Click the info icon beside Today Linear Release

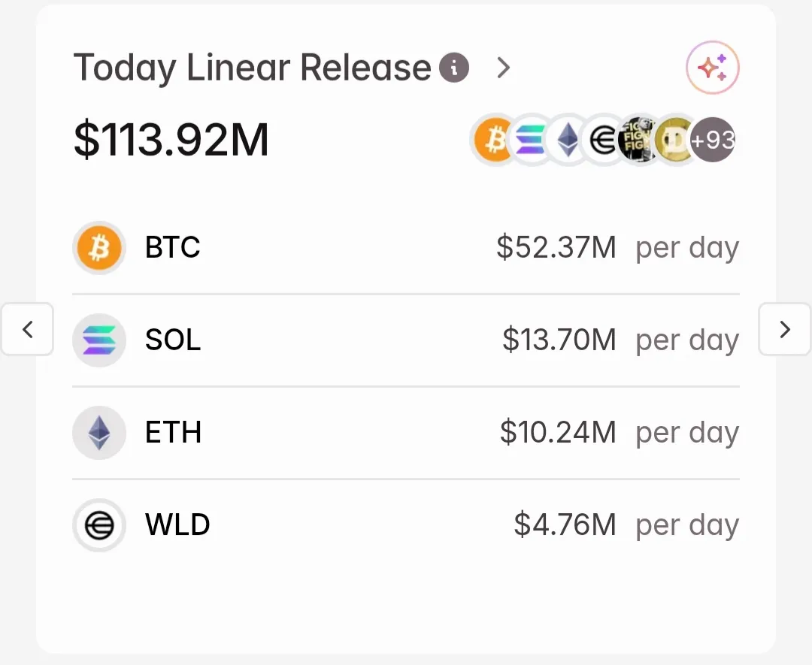click(x=454, y=68)
